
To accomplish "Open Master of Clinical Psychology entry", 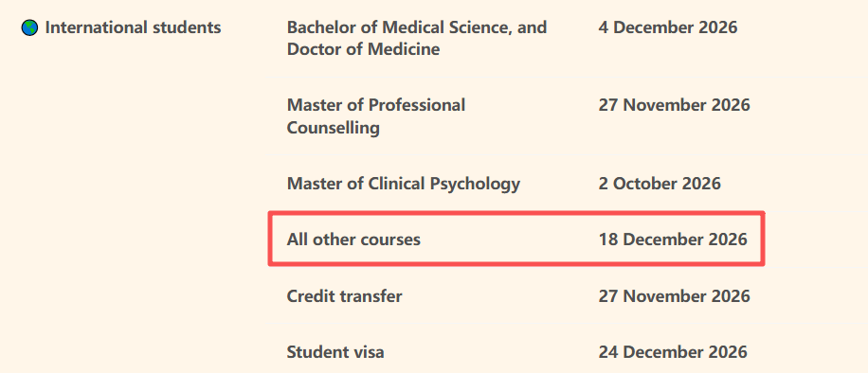I will pos(404,184).
